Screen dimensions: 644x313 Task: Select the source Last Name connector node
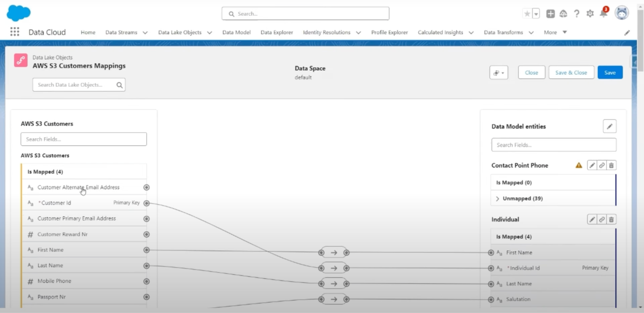click(x=147, y=266)
